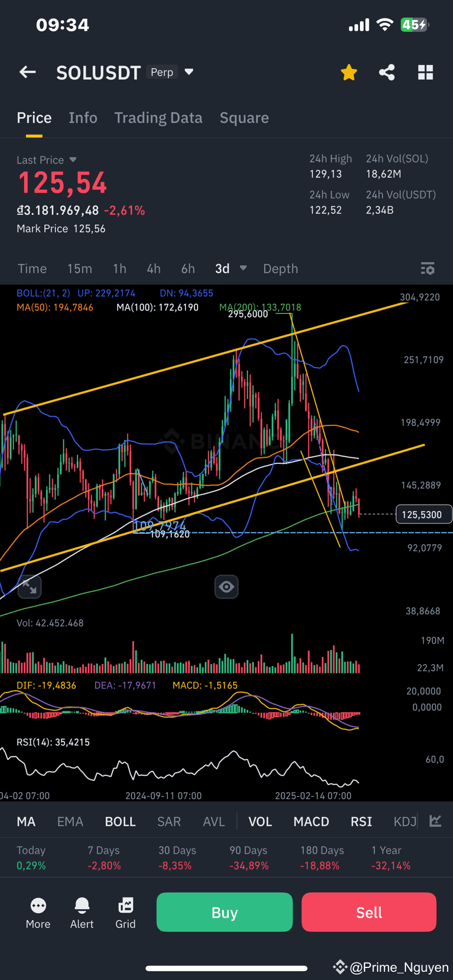
Task: Select the 6h interval
Action: pyautogui.click(x=188, y=269)
